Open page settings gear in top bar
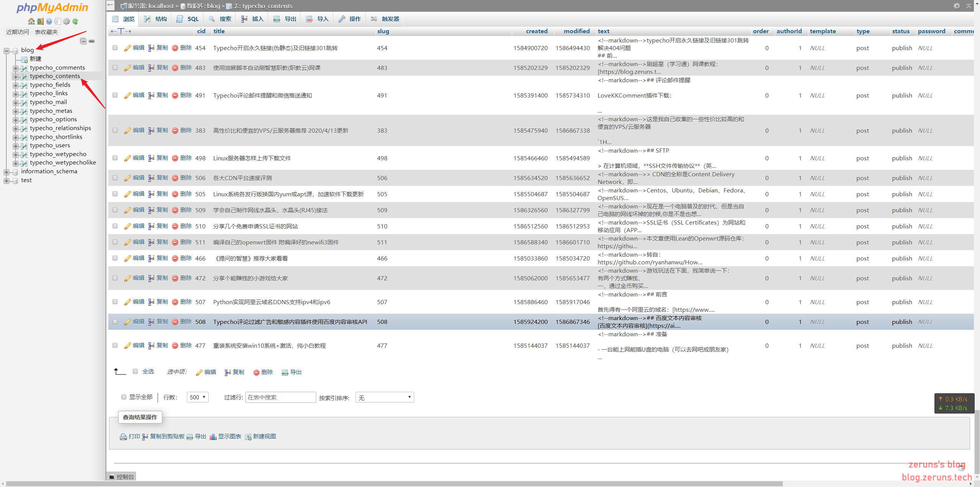 [957, 6]
